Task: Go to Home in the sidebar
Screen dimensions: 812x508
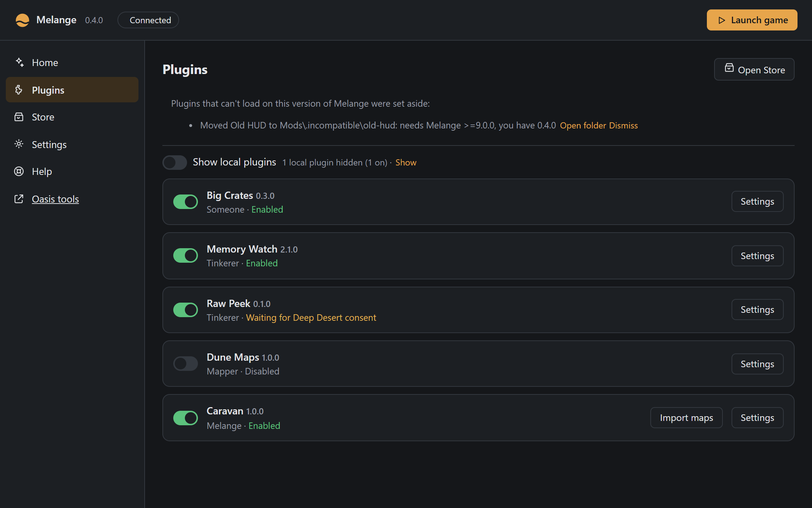Action: (x=72, y=62)
